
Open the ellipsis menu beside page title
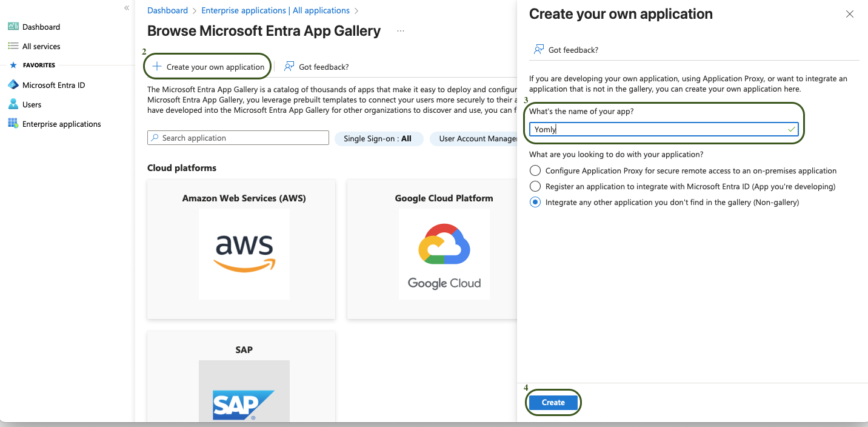(x=400, y=31)
